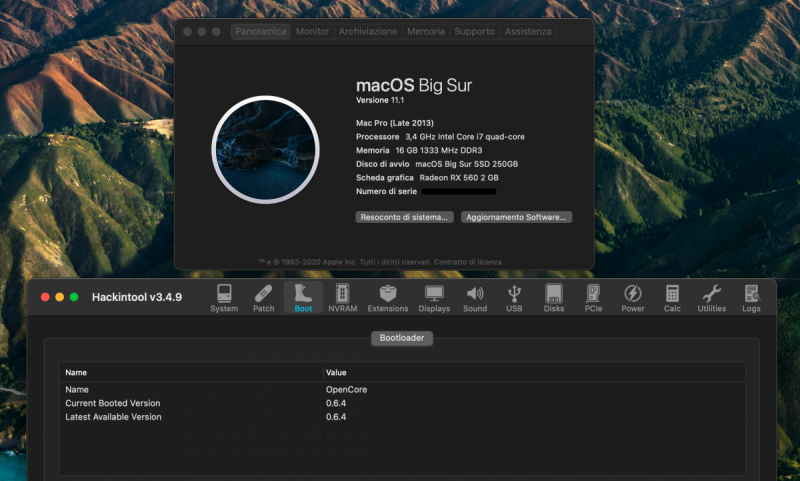Select the Patch toolbar icon
This screenshot has height=481, width=800.
pyautogui.click(x=263, y=298)
